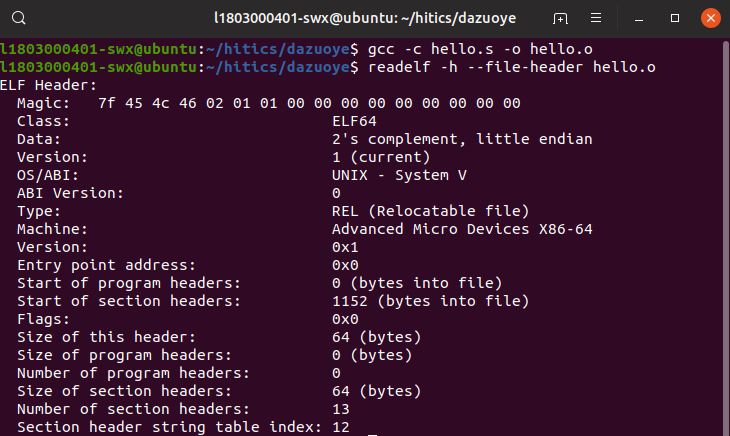The width and height of the screenshot is (730, 436).
Task: Click the Number of section headers value '13'
Action: tap(341, 409)
